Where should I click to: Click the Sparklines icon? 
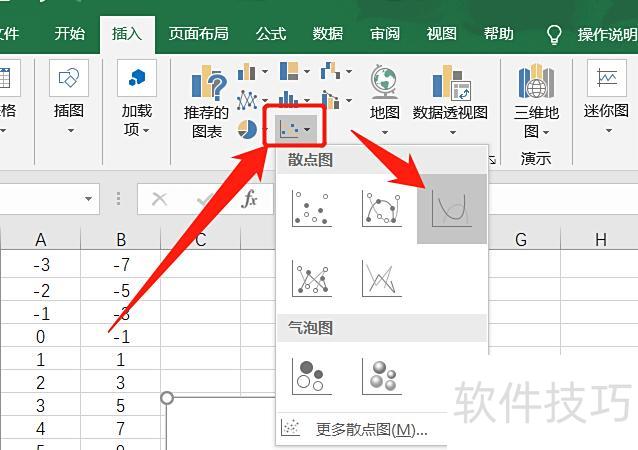click(606, 78)
